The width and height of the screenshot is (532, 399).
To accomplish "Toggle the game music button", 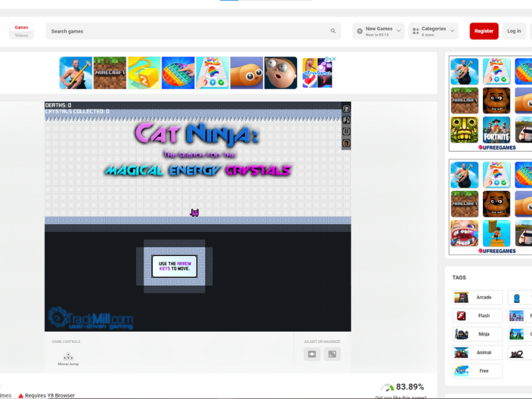I will (346, 108).
